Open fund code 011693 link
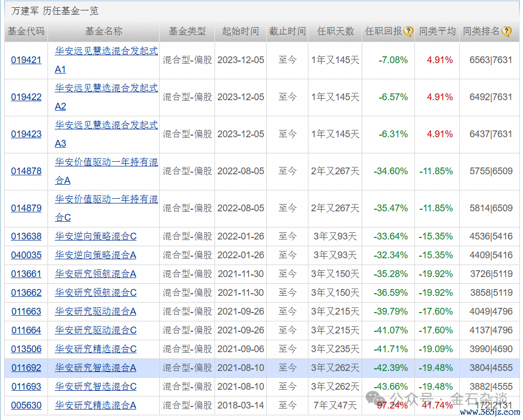The image size is (524, 420). pos(26,387)
